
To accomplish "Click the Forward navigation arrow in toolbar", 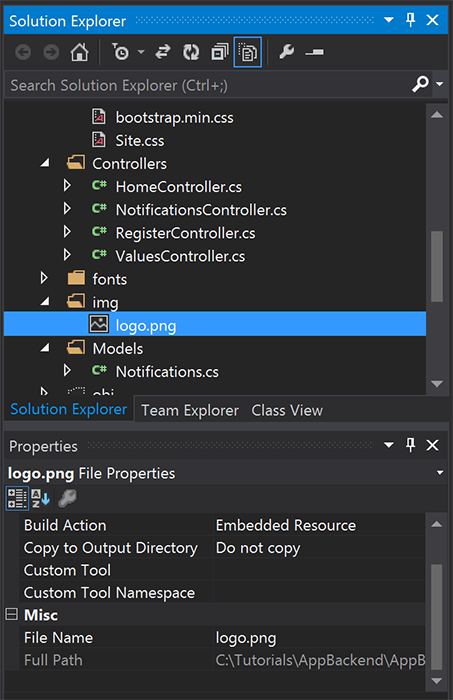I will coord(51,52).
